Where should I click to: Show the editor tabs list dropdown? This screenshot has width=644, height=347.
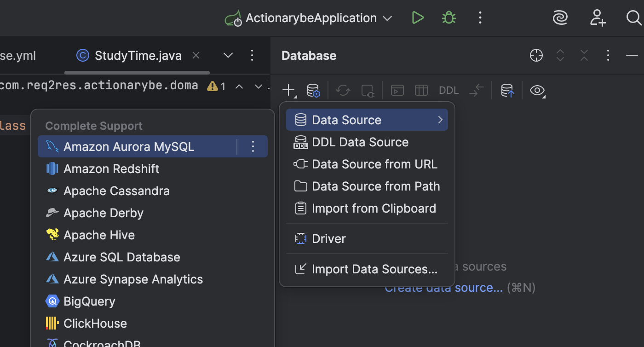pos(228,56)
